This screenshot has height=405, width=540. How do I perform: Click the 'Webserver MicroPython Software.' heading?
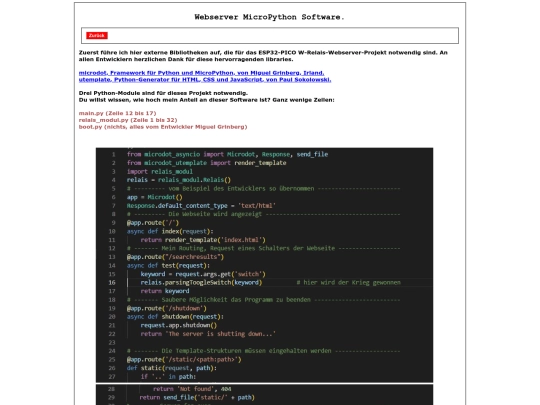pyautogui.click(x=269, y=17)
